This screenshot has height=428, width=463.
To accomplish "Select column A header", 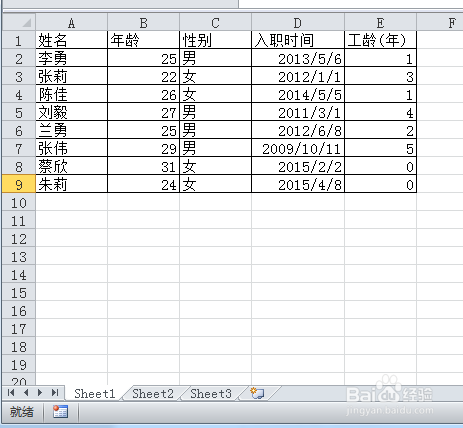I will pyautogui.click(x=72, y=23).
